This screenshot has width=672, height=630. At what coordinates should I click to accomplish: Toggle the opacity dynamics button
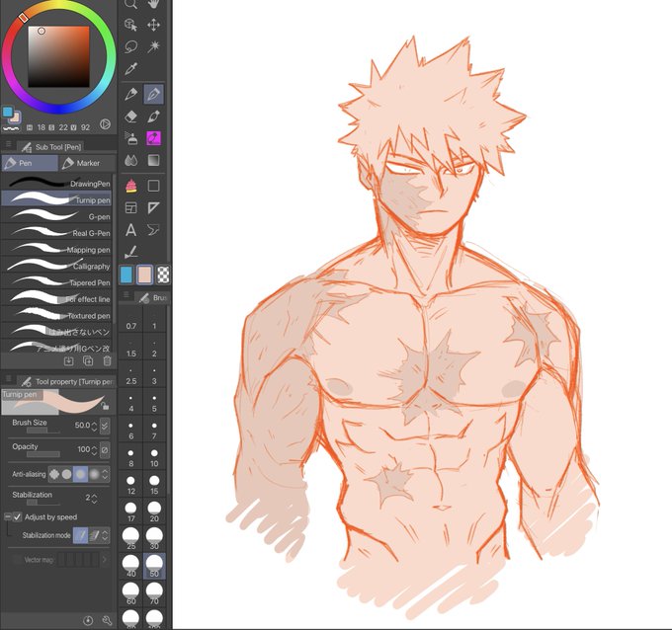pyautogui.click(x=105, y=449)
